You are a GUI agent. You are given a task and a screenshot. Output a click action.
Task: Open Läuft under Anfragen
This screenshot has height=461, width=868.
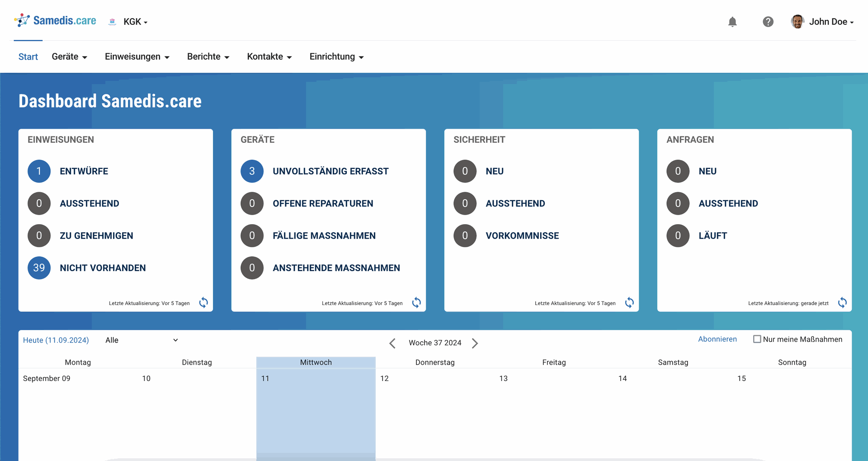pos(713,236)
